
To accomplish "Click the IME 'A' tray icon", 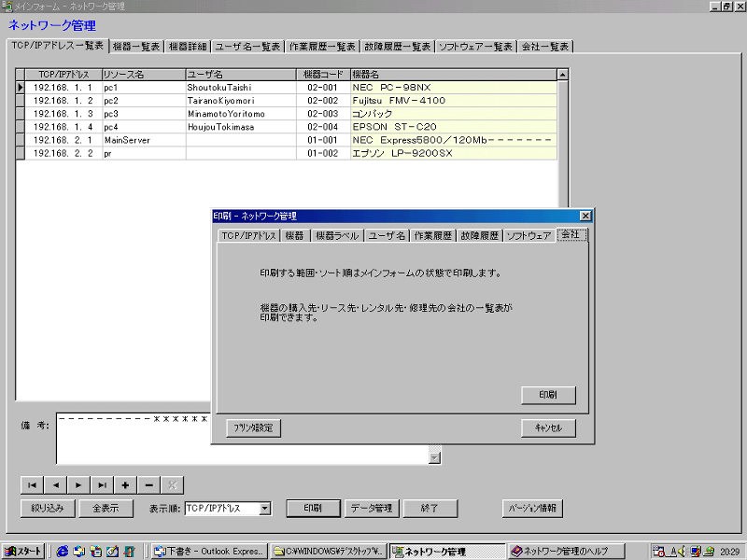I will coord(673,552).
